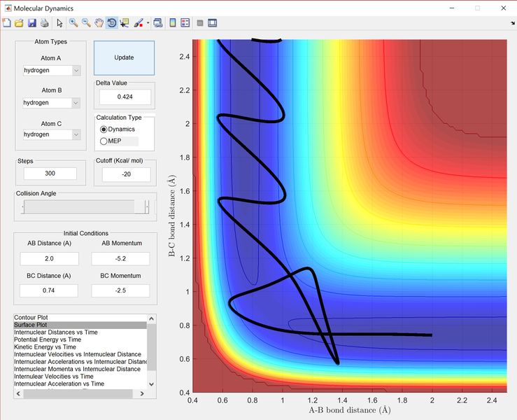Save figure with floppy disk icon
This screenshot has height=420, width=517.
(32, 23)
